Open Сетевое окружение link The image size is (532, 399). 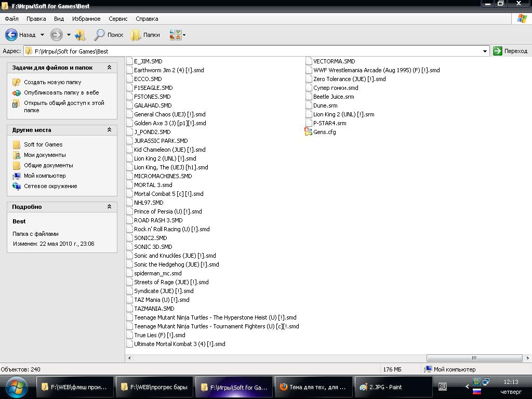50,187
